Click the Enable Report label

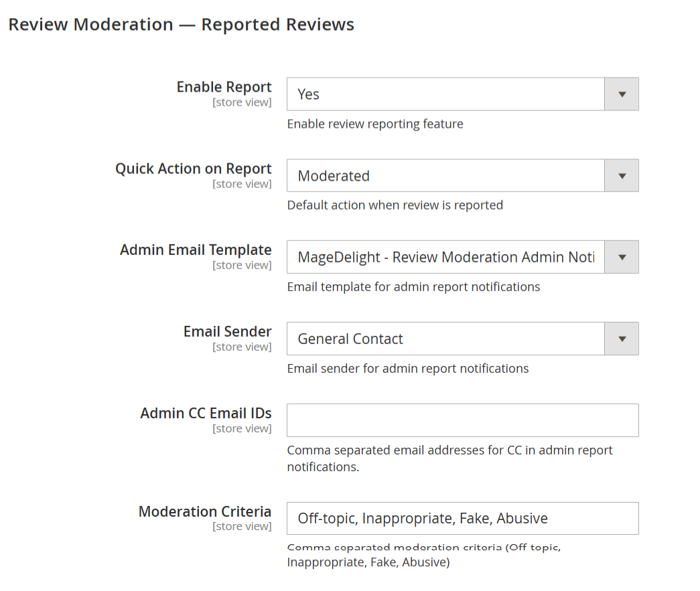pyautogui.click(x=224, y=87)
